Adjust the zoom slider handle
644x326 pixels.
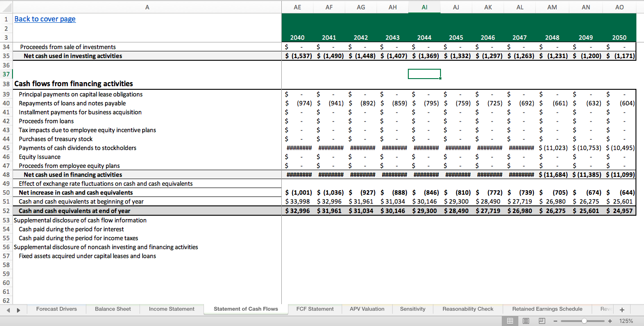pyautogui.click(x=584, y=321)
